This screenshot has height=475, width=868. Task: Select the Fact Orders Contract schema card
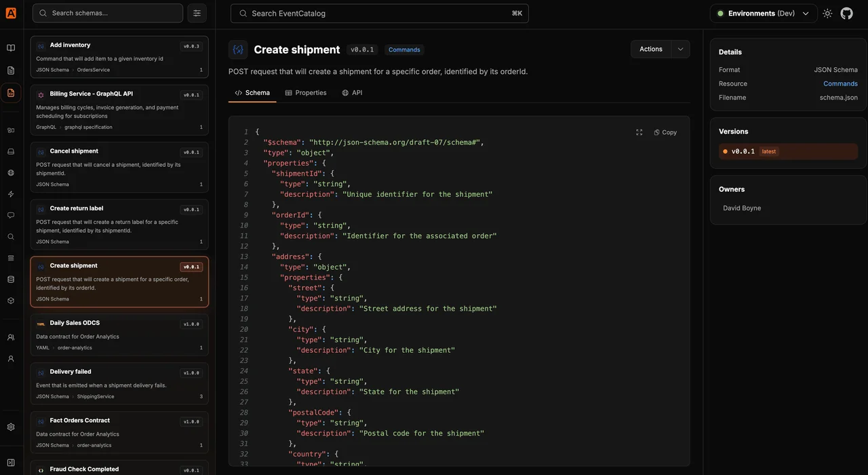click(x=119, y=433)
